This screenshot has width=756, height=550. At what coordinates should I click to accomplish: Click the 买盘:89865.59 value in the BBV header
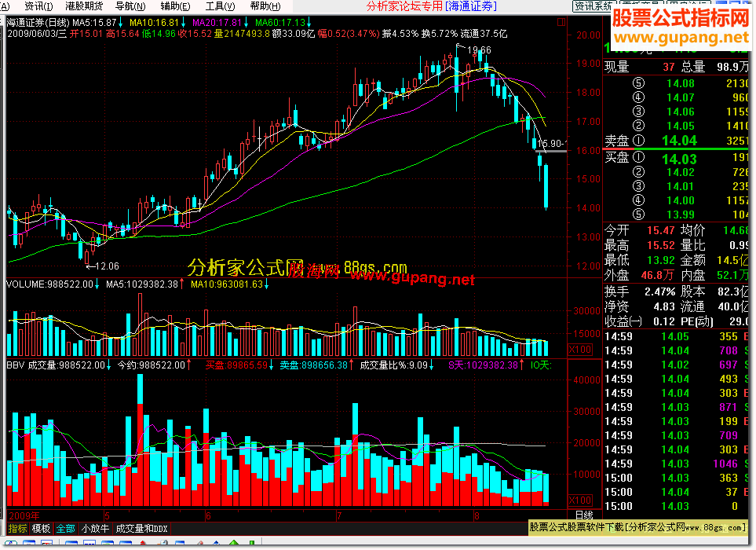tap(236, 365)
